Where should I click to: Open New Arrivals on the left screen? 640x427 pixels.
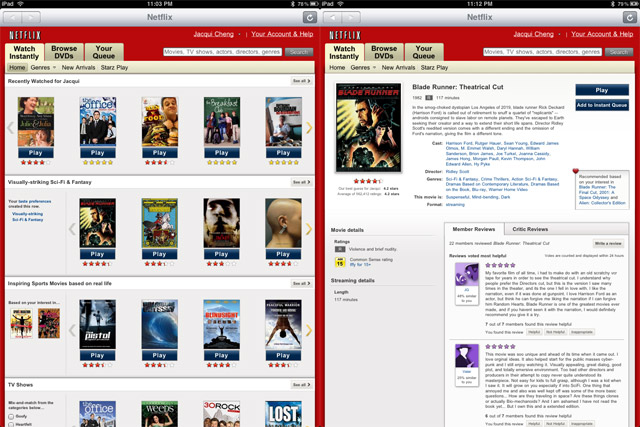tap(78, 67)
